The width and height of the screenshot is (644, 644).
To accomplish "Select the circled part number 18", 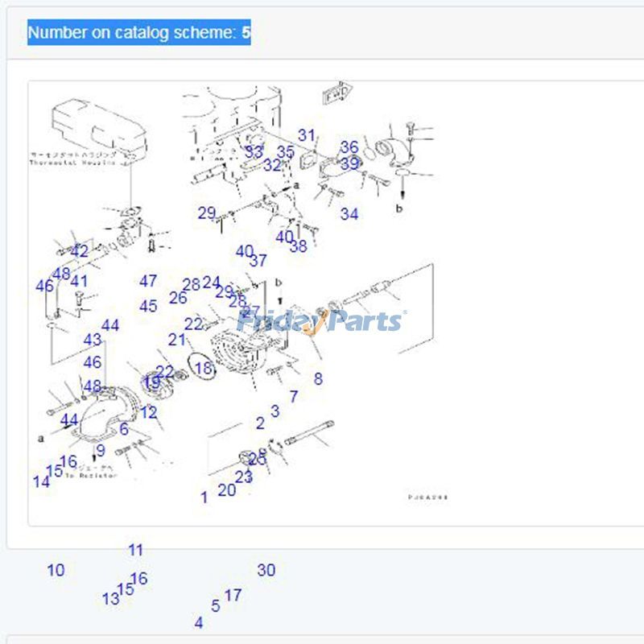I will coord(204,369).
